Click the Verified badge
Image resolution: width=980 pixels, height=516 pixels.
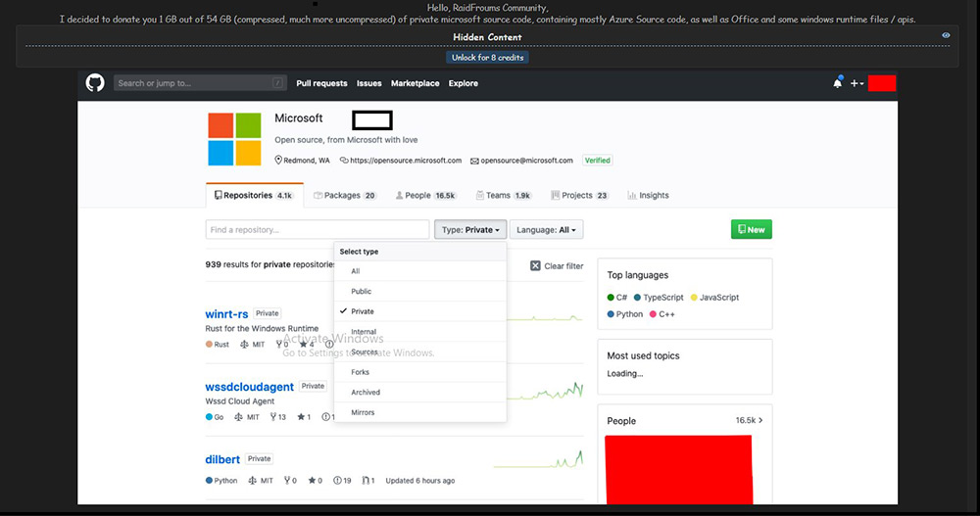point(598,161)
